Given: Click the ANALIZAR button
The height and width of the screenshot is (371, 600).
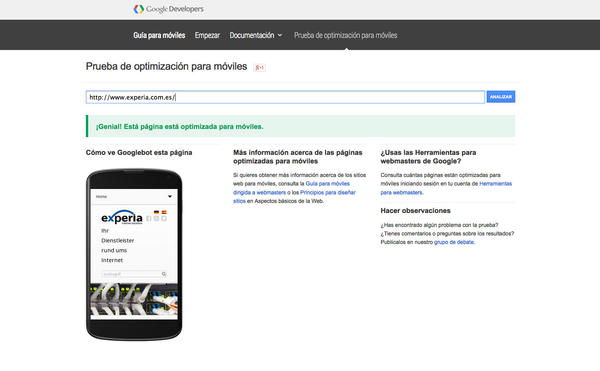Looking at the screenshot, I should (501, 97).
